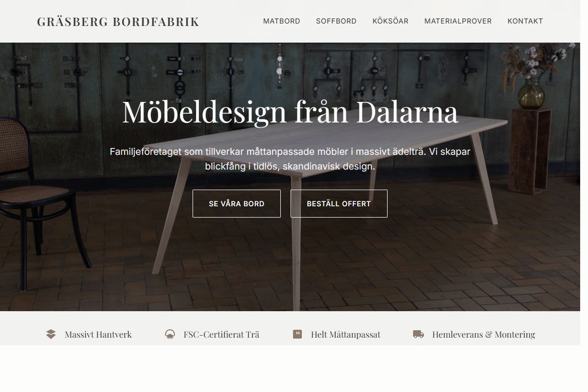Open the Matbord menu item

(282, 21)
